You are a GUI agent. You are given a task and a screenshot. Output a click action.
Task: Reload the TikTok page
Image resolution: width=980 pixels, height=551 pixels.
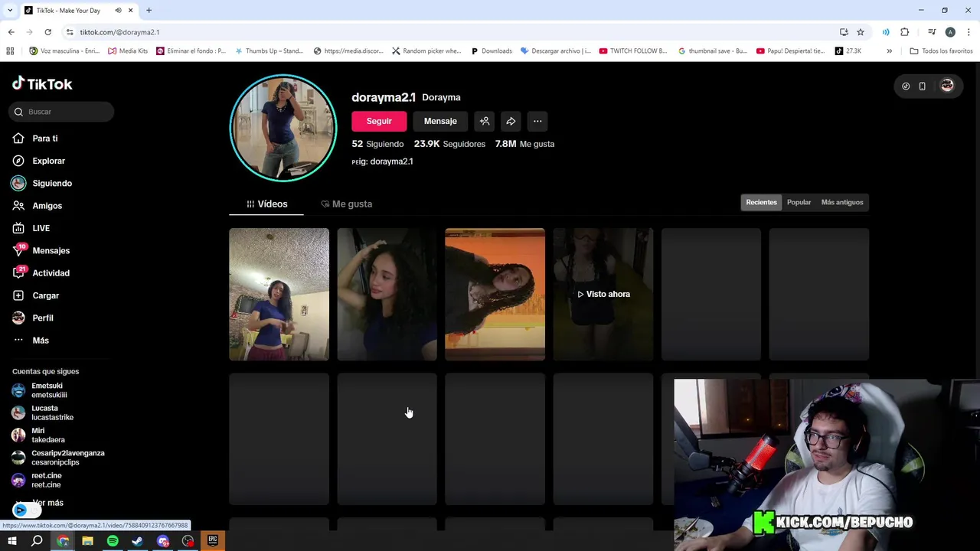[x=47, y=32]
